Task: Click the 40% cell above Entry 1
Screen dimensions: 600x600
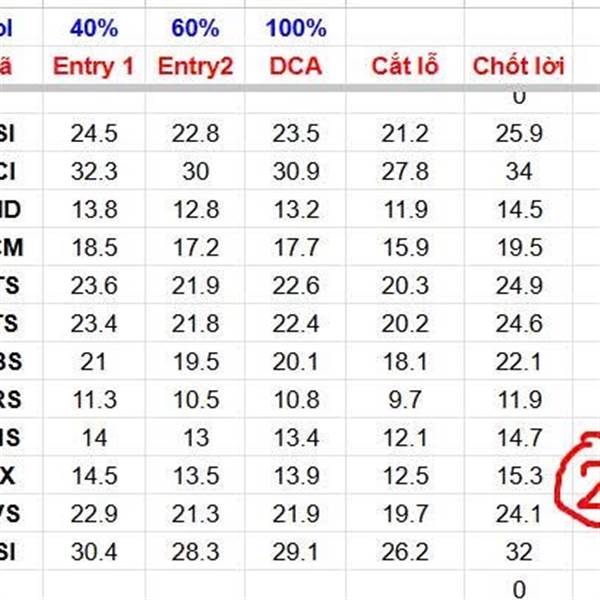Action: (92, 27)
